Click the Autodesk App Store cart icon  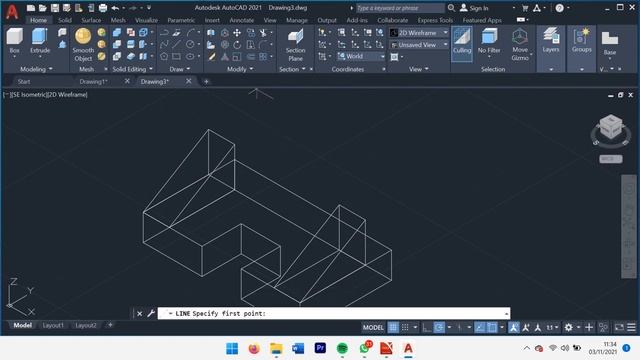(525, 8)
